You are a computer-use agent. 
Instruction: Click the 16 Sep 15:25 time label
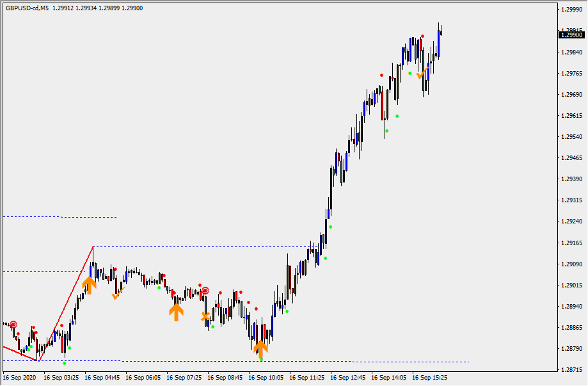click(429, 378)
